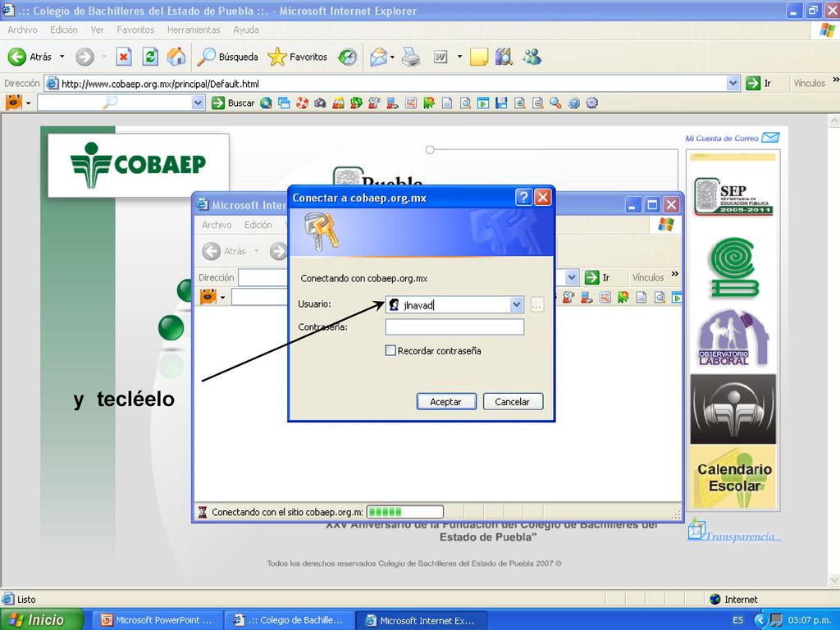
Task: Click the blue overlapping windows icon in the search toolbar
Action: tap(284, 103)
